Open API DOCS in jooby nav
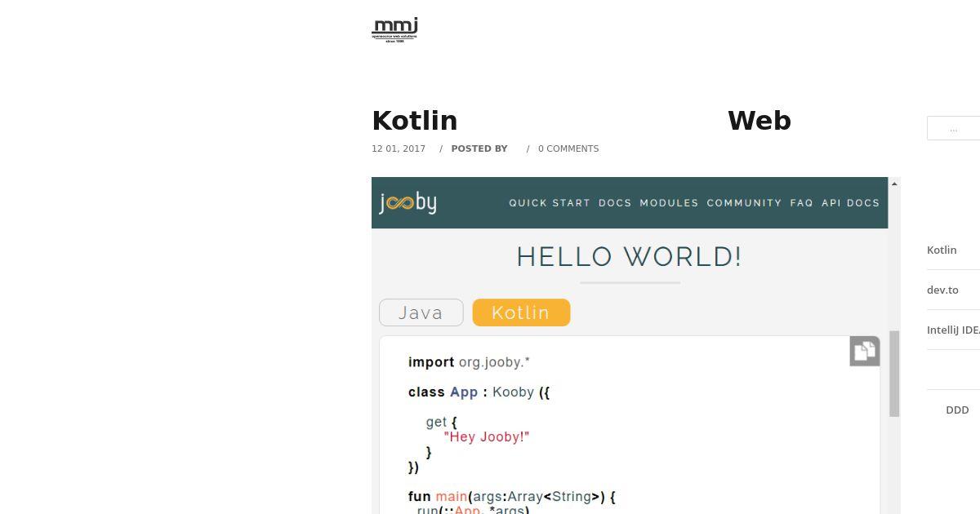The width and height of the screenshot is (980, 514). (850, 203)
